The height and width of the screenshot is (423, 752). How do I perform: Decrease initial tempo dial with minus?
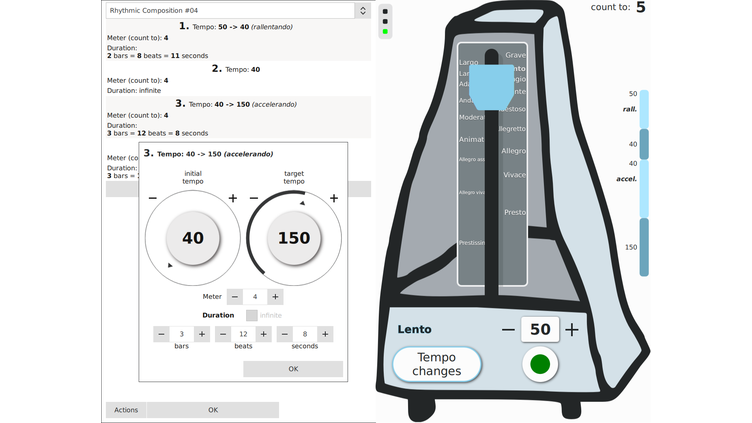tap(153, 198)
